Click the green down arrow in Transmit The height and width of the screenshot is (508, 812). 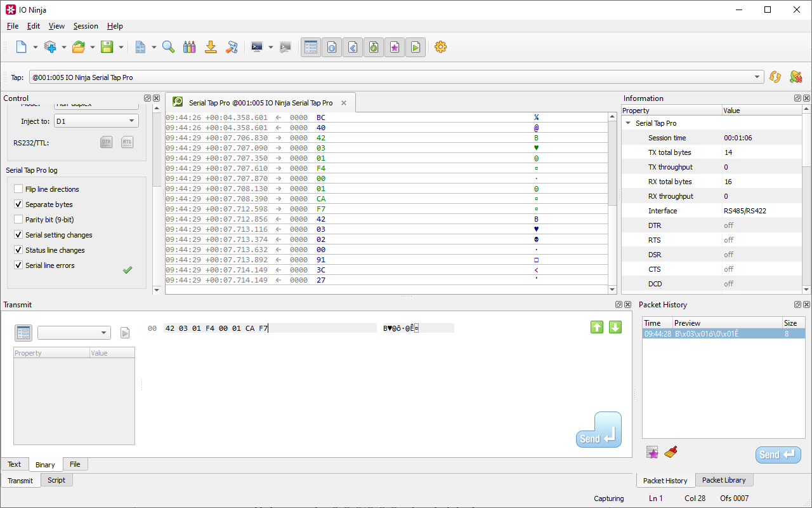coord(615,327)
